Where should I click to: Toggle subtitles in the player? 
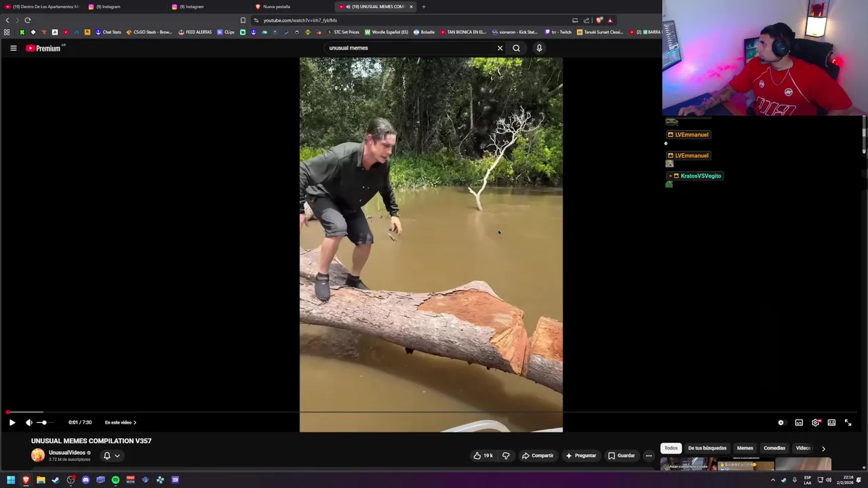[799, 422]
